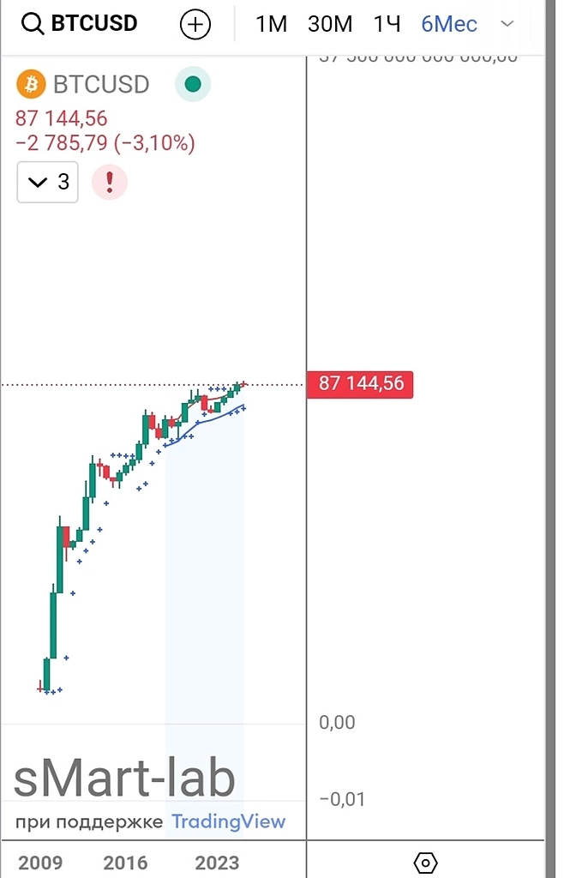The height and width of the screenshot is (878, 588).
Task: Open the timeframe dropdown chevron
Action: click(507, 24)
